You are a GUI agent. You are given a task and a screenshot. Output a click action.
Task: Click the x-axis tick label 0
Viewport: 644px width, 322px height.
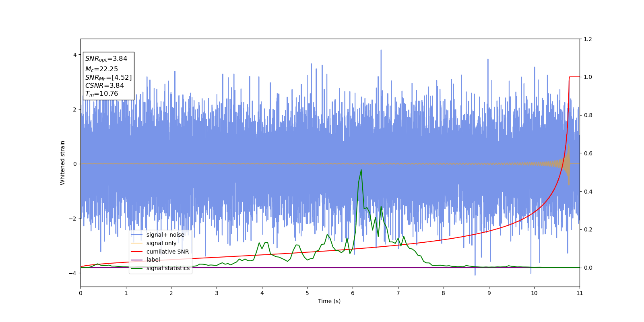tap(80, 293)
